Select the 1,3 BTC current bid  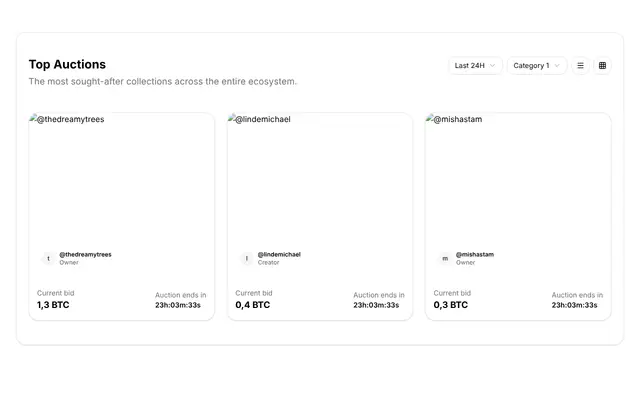click(x=53, y=305)
